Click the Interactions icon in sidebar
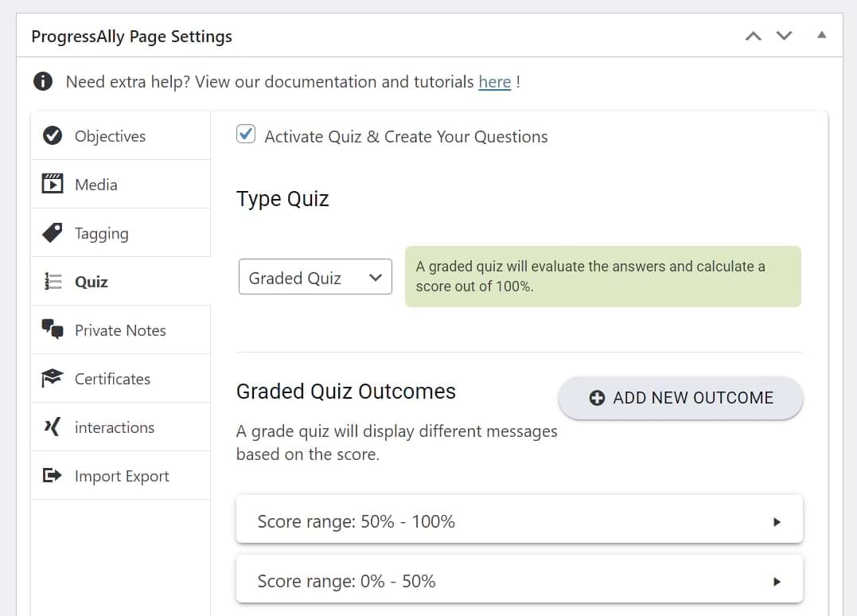The width and height of the screenshot is (857, 616). pos(53,427)
